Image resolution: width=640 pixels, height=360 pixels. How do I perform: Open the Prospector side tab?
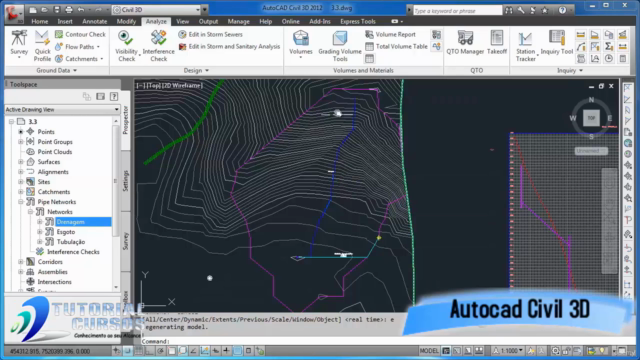126,120
